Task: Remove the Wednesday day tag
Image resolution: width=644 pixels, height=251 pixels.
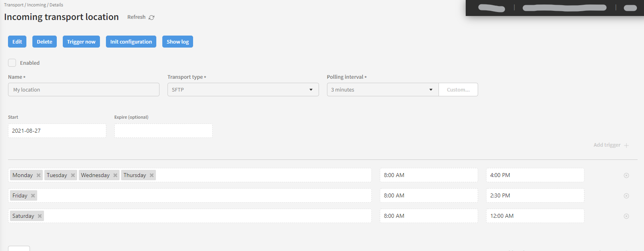Action: pyautogui.click(x=116, y=175)
